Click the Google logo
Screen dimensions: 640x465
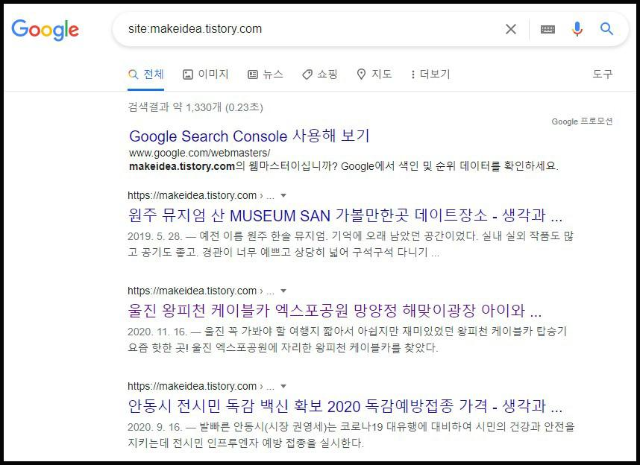point(45,30)
